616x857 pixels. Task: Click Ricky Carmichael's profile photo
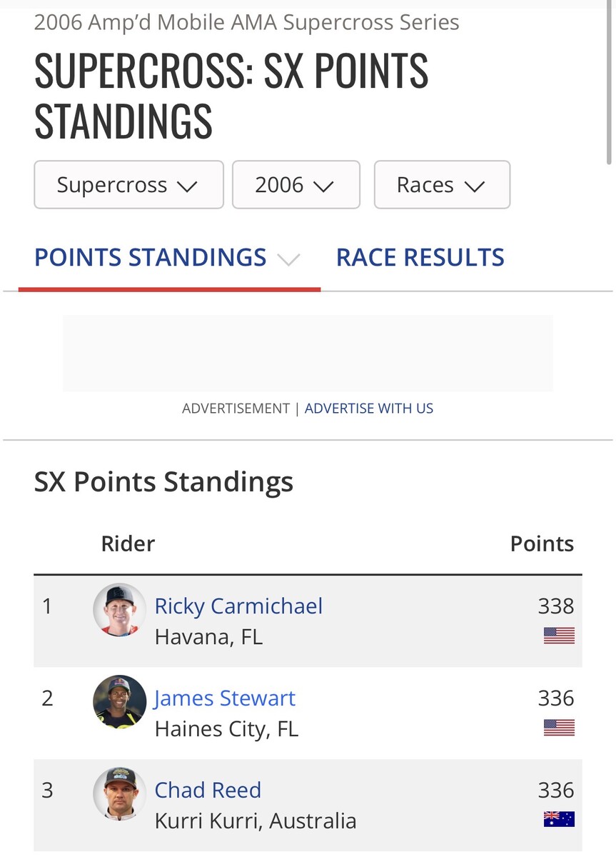119,609
